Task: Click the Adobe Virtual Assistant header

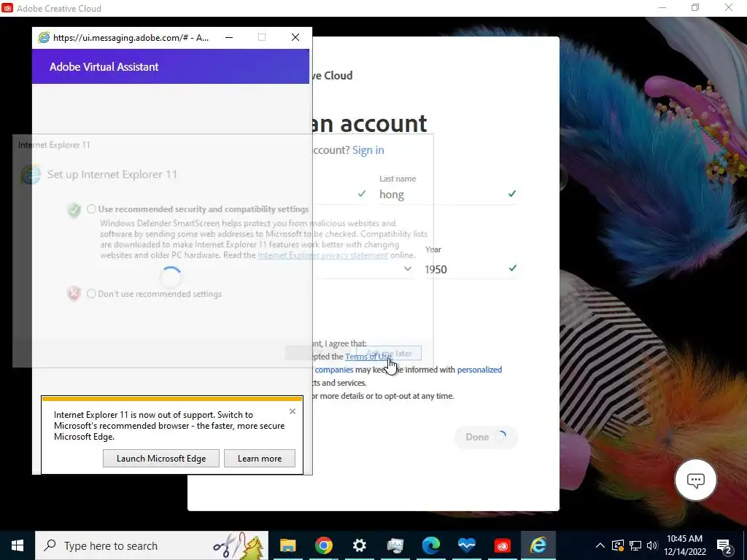Action: coord(171,66)
